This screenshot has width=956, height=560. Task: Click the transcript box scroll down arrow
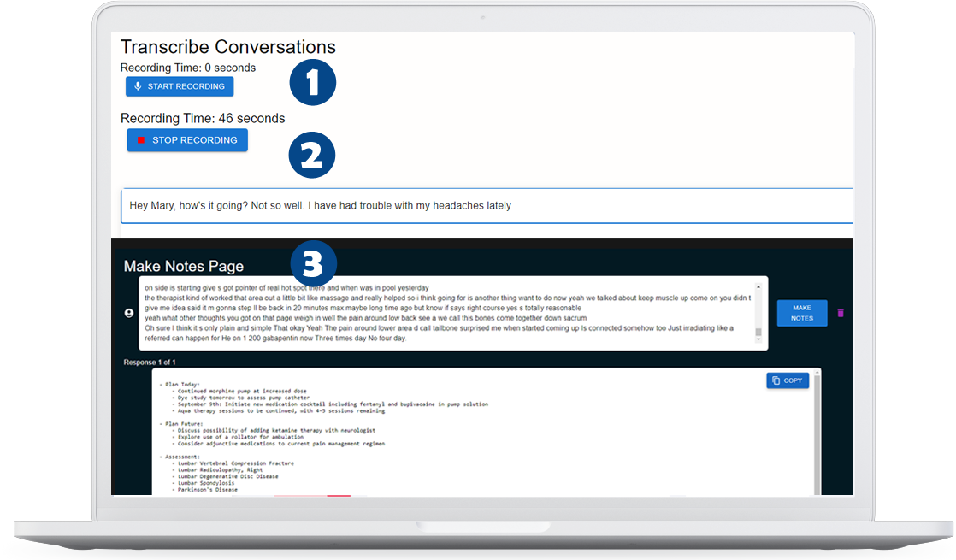(x=758, y=340)
